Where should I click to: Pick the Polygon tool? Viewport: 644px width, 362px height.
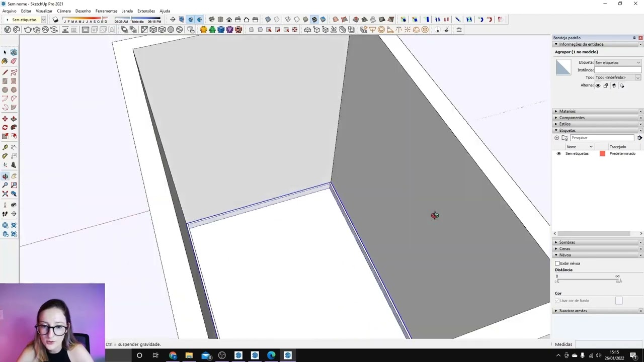(14, 90)
